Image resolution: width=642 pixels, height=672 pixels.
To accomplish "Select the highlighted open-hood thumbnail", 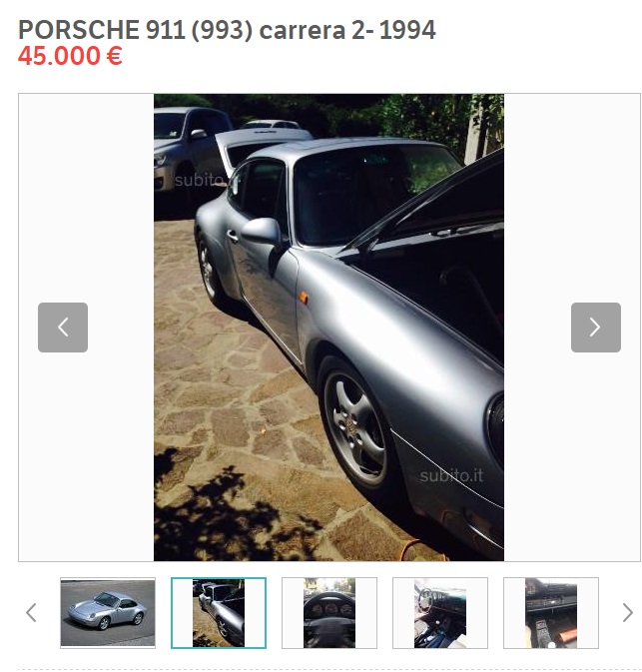I will (219, 613).
